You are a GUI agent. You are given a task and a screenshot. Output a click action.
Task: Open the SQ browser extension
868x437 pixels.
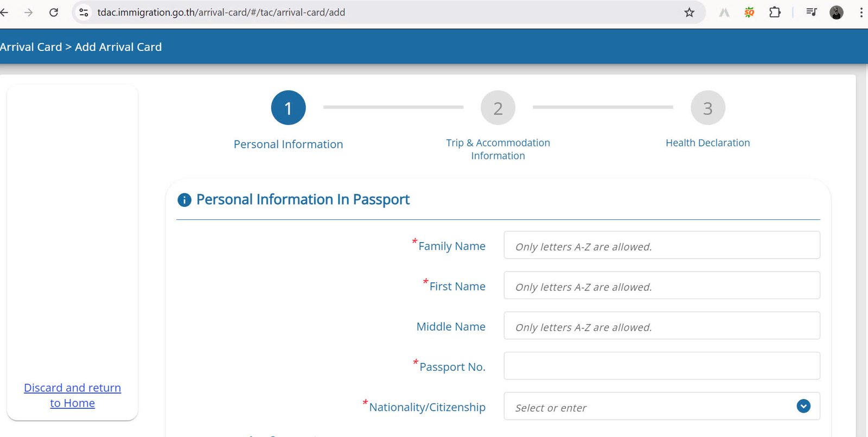click(x=749, y=12)
